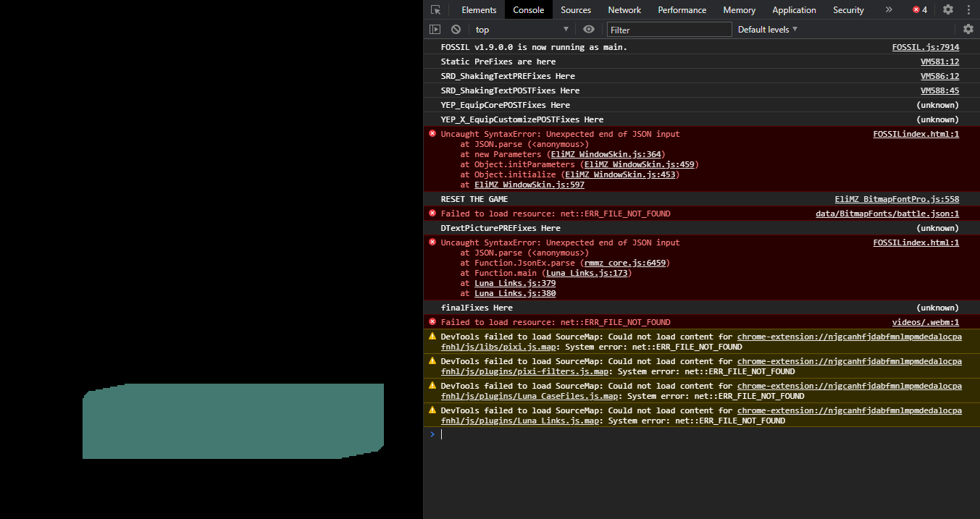The width and height of the screenshot is (980, 519).
Task: Focus the console Filter field
Action: (669, 30)
